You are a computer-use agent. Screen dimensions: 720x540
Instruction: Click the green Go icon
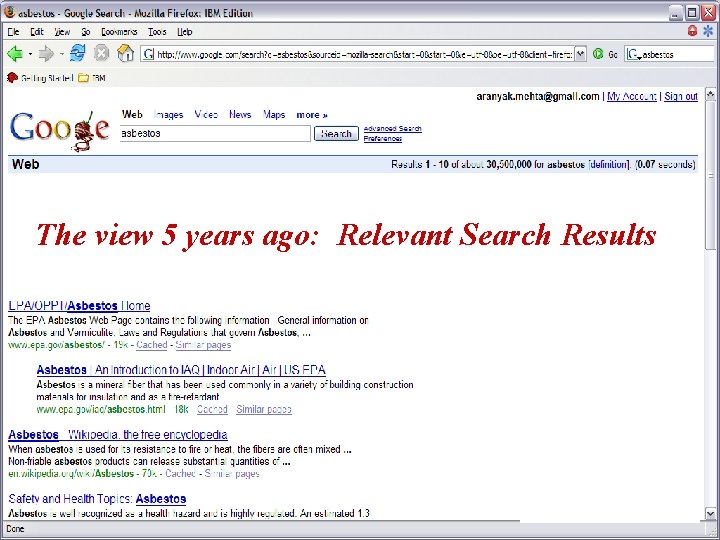click(598, 54)
